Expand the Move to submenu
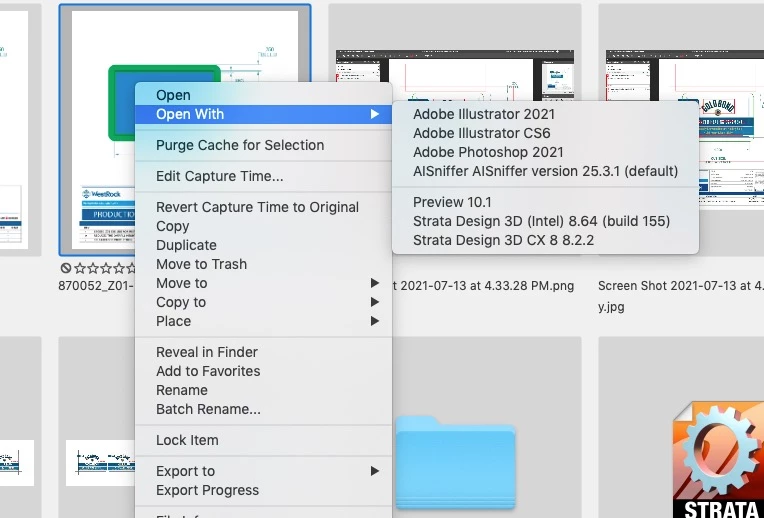The width and height of the screenshot is (764, 518). (263, 283)
